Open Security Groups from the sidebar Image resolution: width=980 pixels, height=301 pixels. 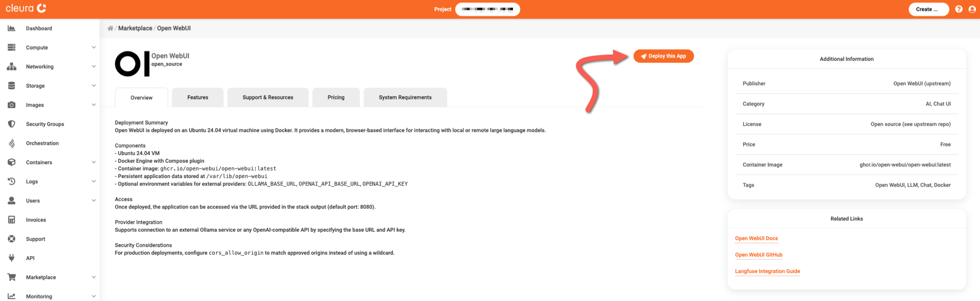tap(45, 124)
